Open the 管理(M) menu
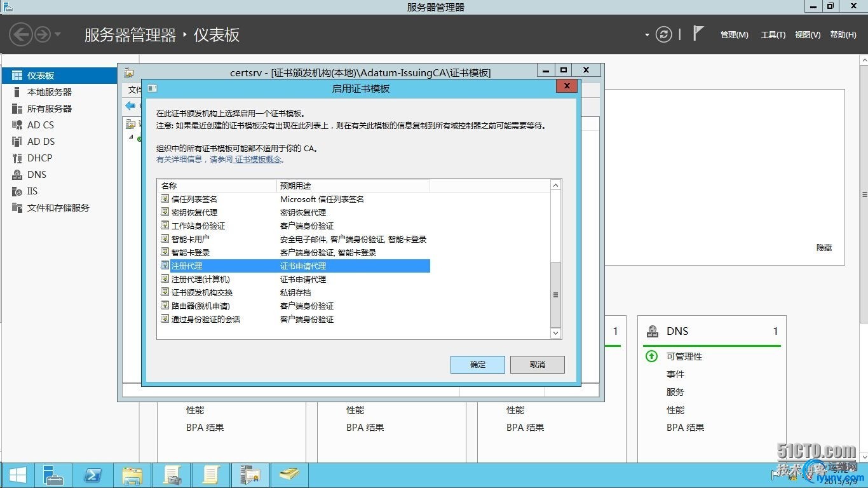This screenshot has height=488, width=868. click(734, 35)
